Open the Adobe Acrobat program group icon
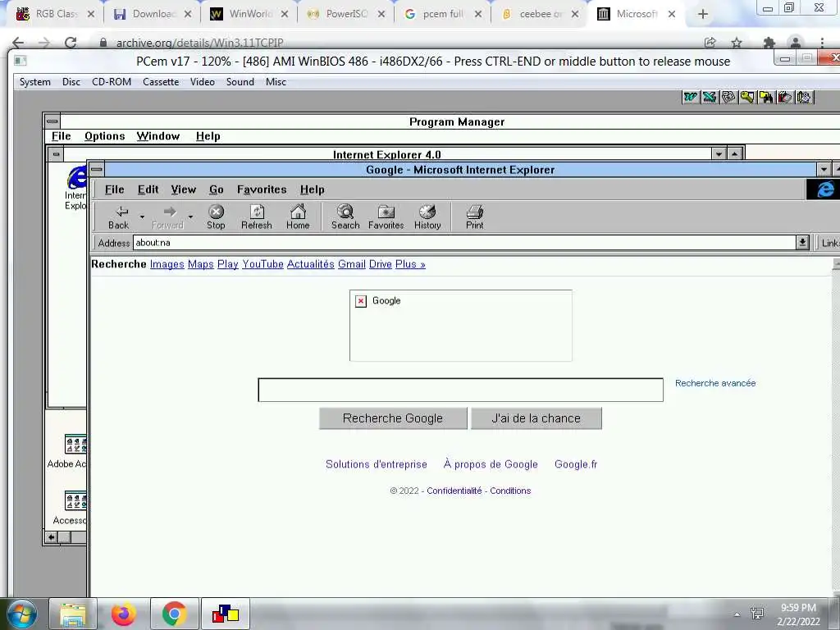 tap(75, 444)
